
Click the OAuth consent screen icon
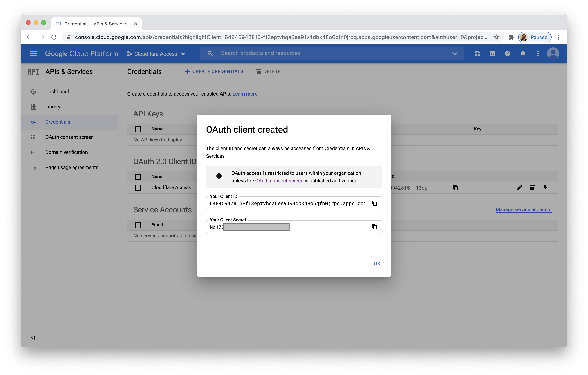(x=33, y=137)
